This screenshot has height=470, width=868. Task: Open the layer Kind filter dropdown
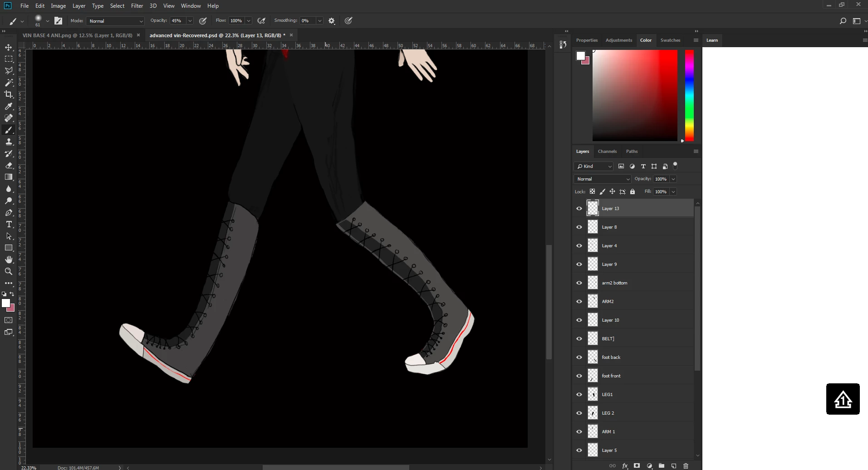[x=593, y=166]
